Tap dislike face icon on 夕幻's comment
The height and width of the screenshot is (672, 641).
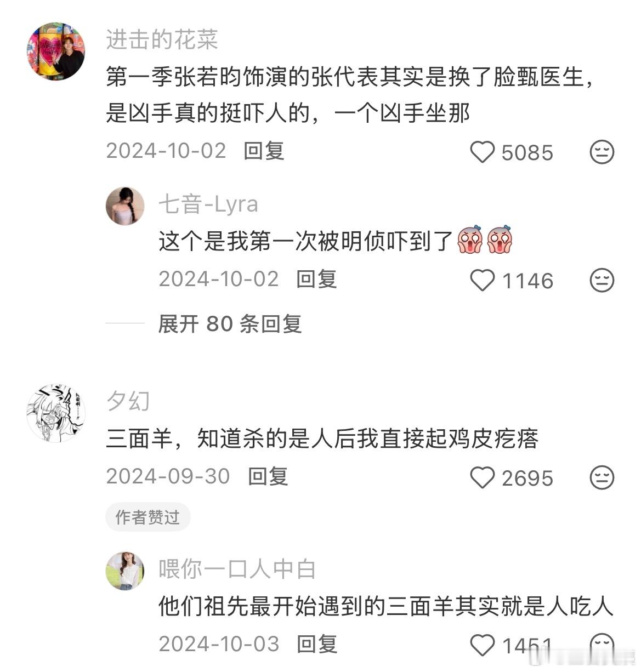point(602,477)
